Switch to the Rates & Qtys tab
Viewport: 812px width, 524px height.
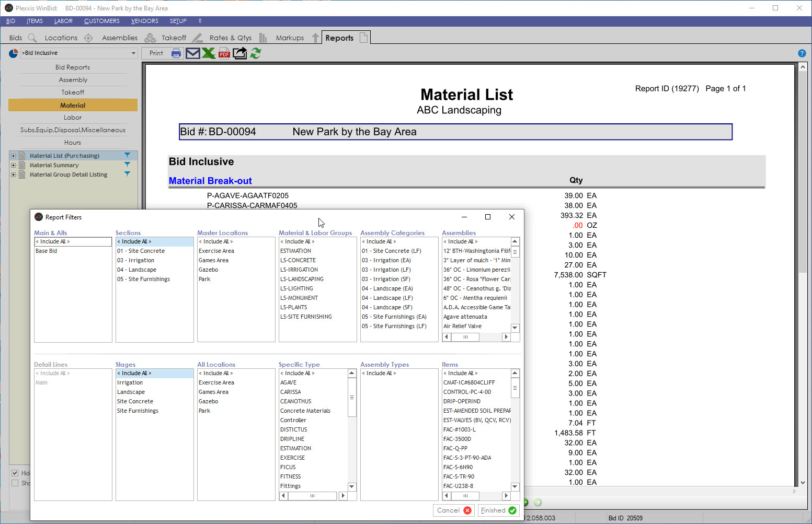(231, 38)
